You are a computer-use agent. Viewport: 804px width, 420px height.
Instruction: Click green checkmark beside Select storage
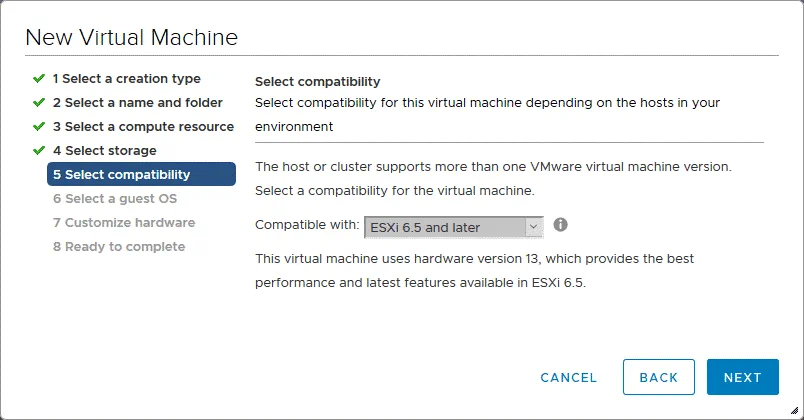tap(39, 150)
